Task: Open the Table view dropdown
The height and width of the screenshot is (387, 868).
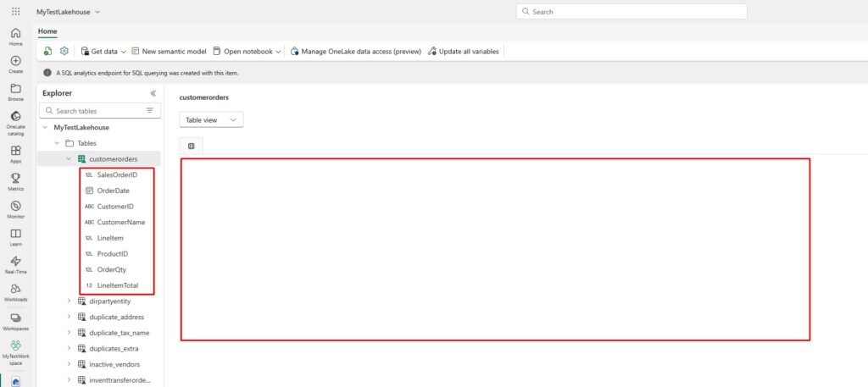Action: click(211, 120)
